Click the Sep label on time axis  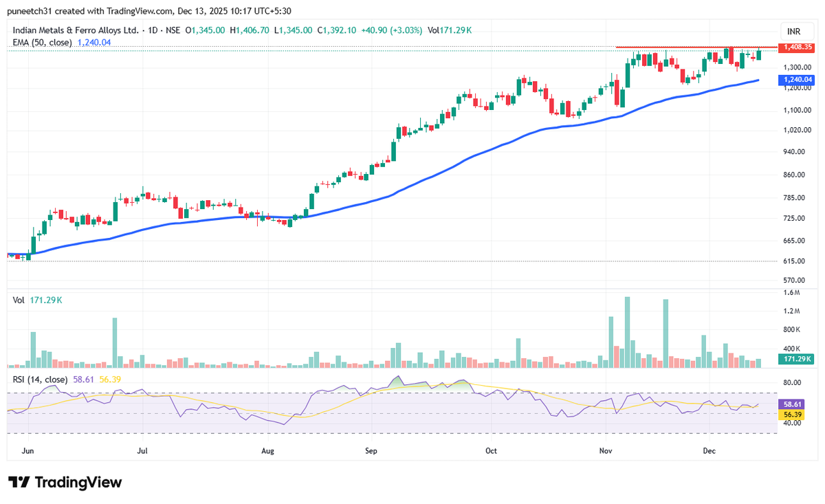tap(371, 451)
